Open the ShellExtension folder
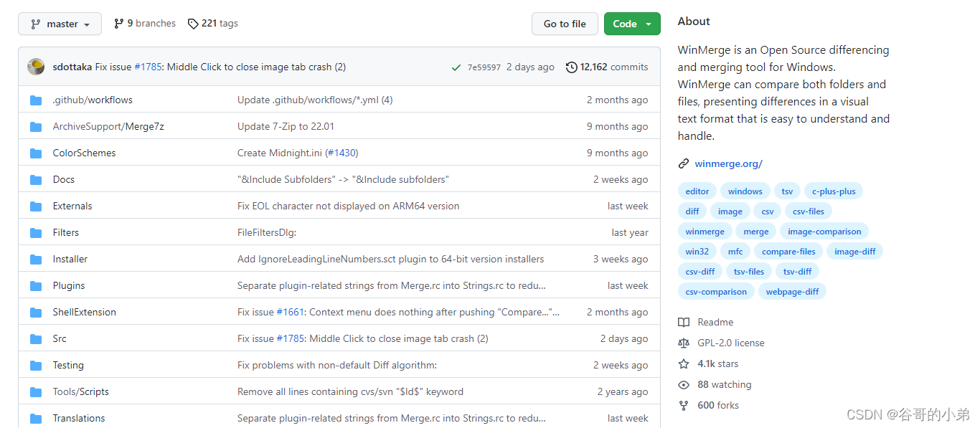Screen dimensions: 980x428 [x=84, y=313]
